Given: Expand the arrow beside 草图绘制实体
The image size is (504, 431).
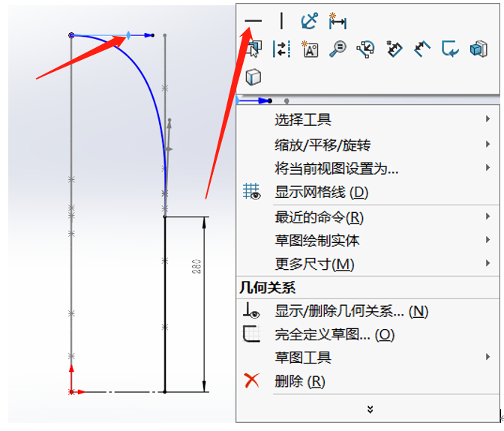Looking at the screenshot, I should pos(488,240).
